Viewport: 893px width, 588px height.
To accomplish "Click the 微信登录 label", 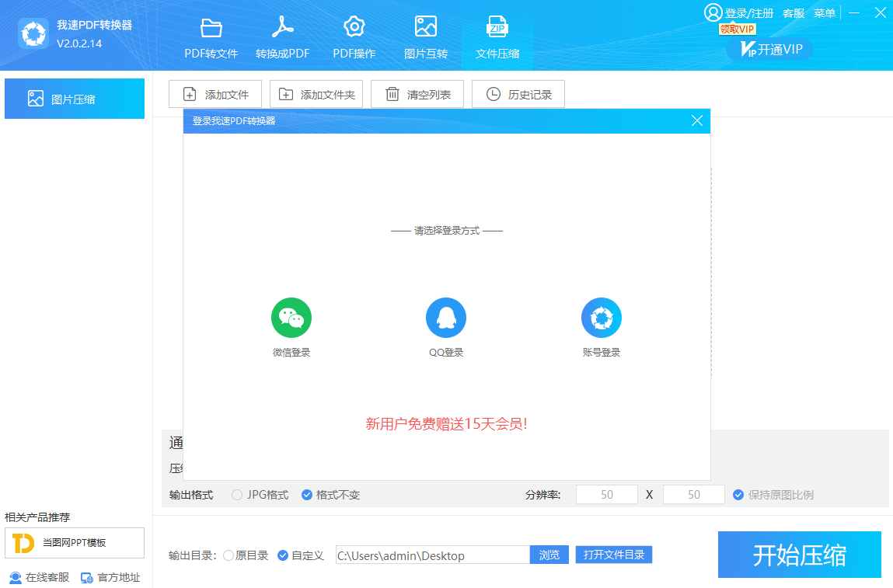I will point(291,353).
